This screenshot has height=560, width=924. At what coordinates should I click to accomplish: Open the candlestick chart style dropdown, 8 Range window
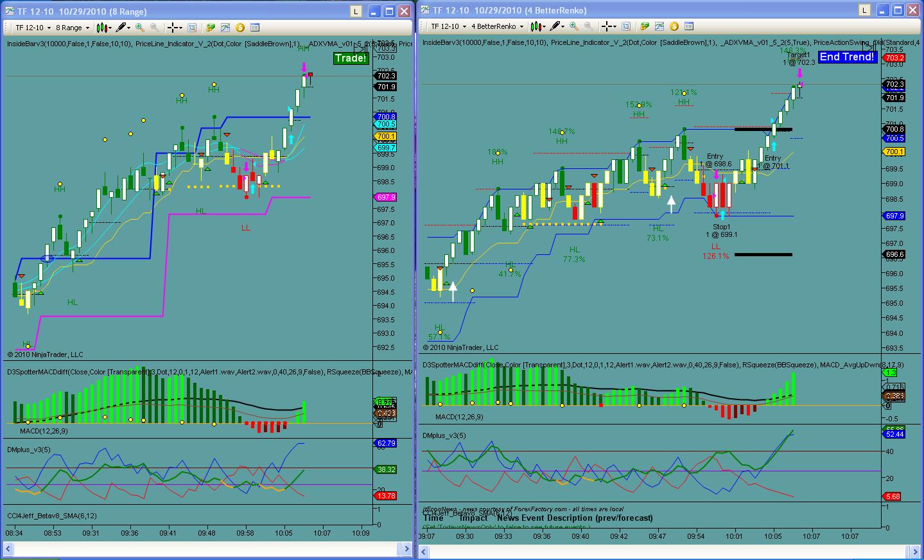pyautogui.click(x=104, y=28)
